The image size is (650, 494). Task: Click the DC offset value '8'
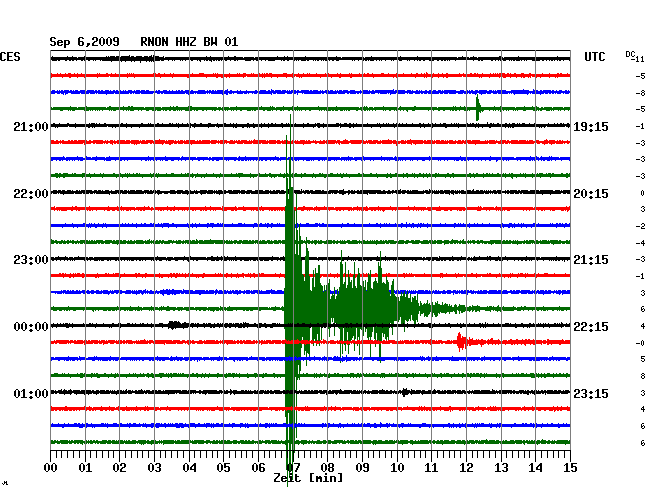pos(643,376)
